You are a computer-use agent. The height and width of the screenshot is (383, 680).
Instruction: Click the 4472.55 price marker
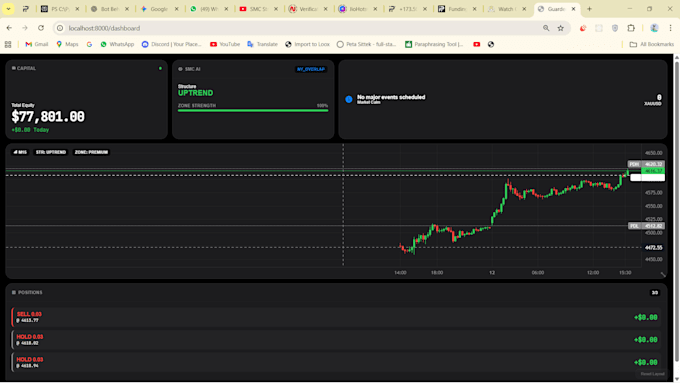(654, 248)
